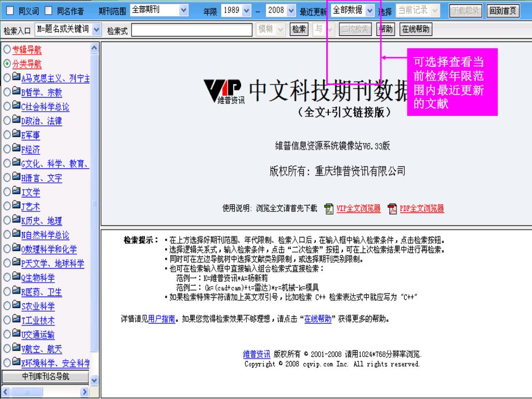Viewport: 532px width, 399px height.
Task: Click the folder icon beside G文化、科学、教育
Action: [16, 162]
